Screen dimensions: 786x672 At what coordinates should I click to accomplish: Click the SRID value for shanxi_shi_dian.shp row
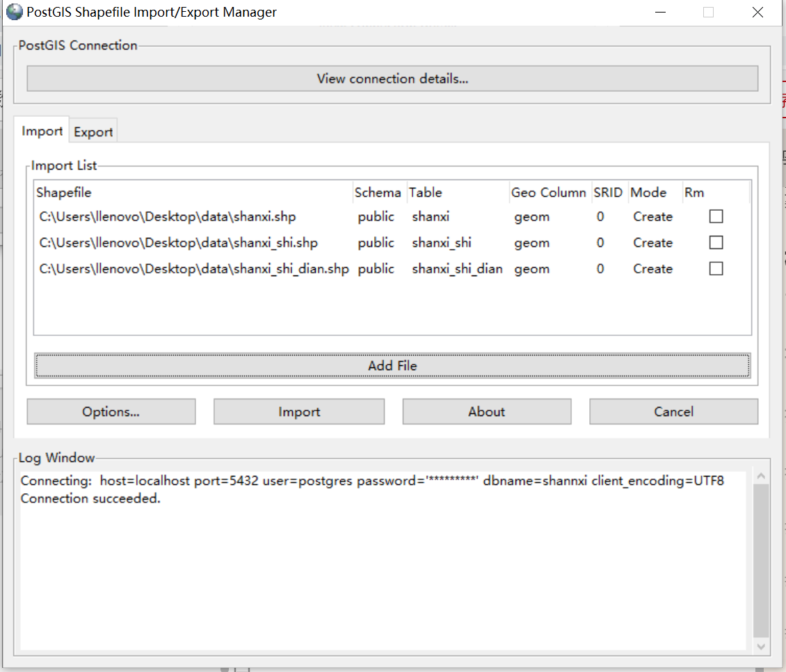click(x=600, y=269)
